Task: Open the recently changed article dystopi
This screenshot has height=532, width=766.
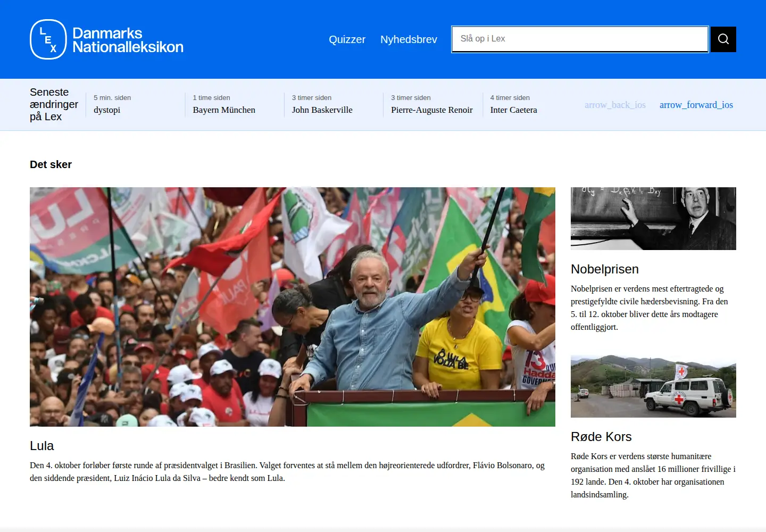Action: pyautogui.click(x=107, y=110)
